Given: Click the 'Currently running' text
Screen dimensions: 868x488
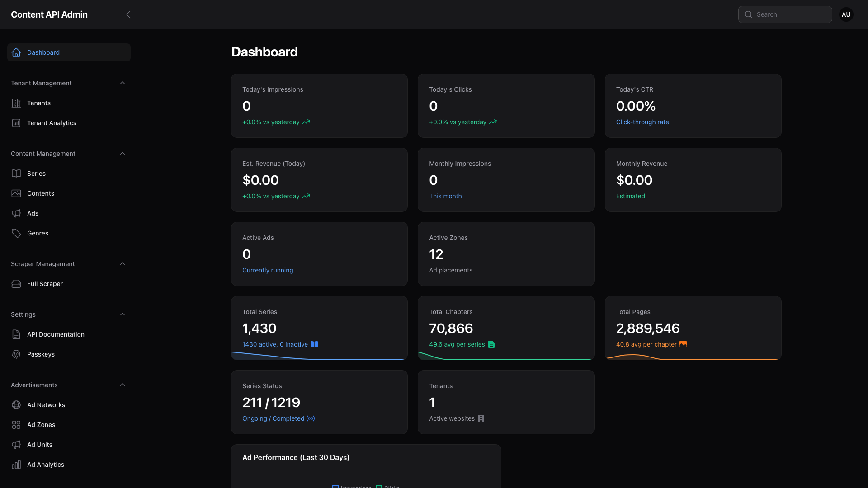Looking at the screenshot, I should 268,270.
